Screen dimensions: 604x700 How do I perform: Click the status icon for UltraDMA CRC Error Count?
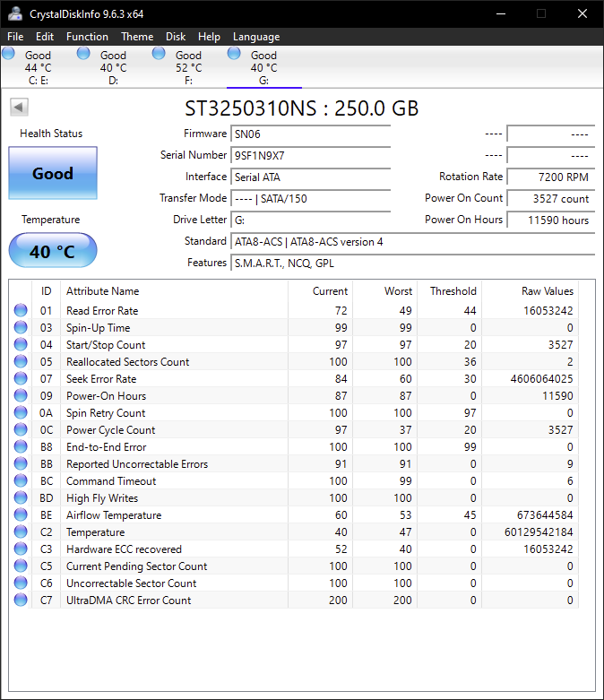[x=21, y=600]
